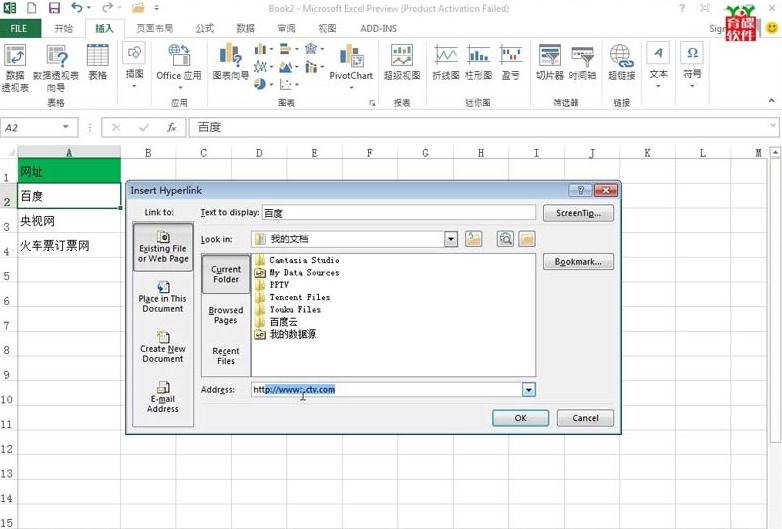Choose the Current Folder view
782x529 pixels.
226,274
